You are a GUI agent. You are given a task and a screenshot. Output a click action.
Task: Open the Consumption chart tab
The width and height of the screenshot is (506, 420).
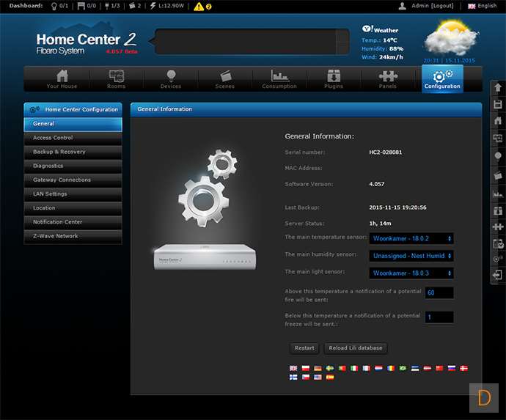click(x=279, y=79)
